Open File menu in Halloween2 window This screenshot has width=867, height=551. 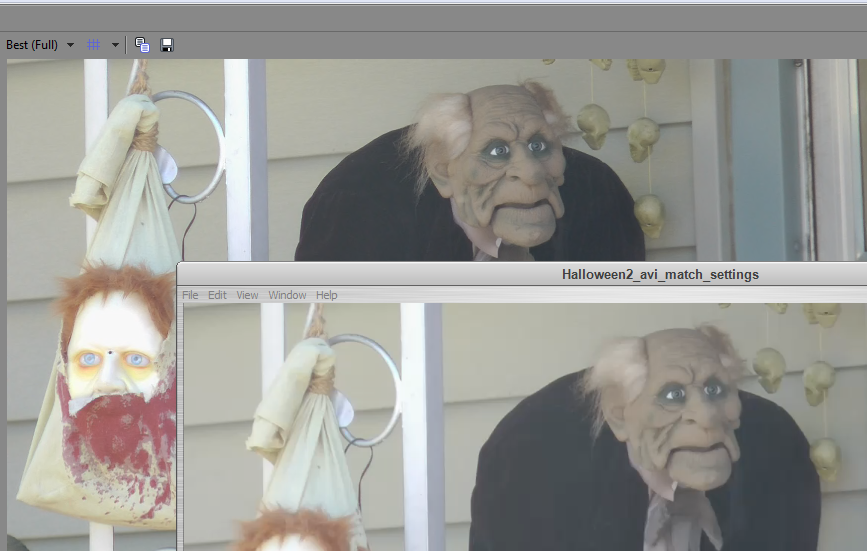[190, 295]
